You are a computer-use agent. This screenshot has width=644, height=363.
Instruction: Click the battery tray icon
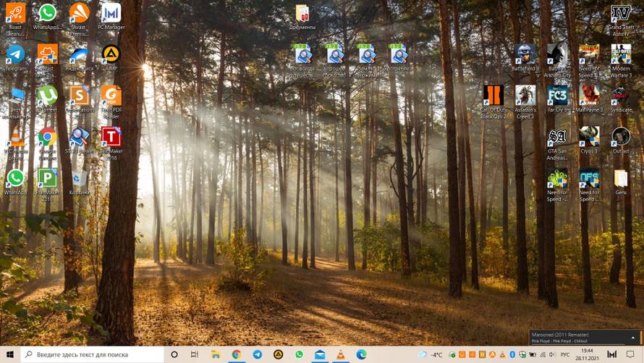click(533, 354)
